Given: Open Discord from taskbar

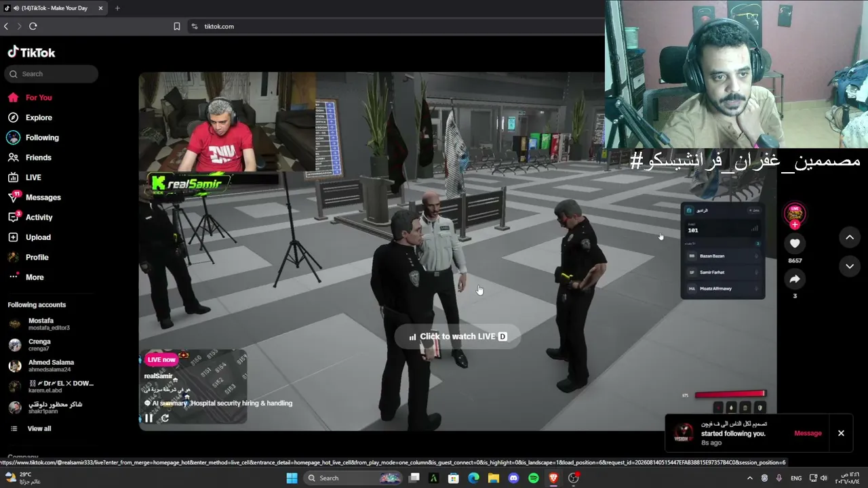Looking at the screenshot, I should [x=513, y=478].
